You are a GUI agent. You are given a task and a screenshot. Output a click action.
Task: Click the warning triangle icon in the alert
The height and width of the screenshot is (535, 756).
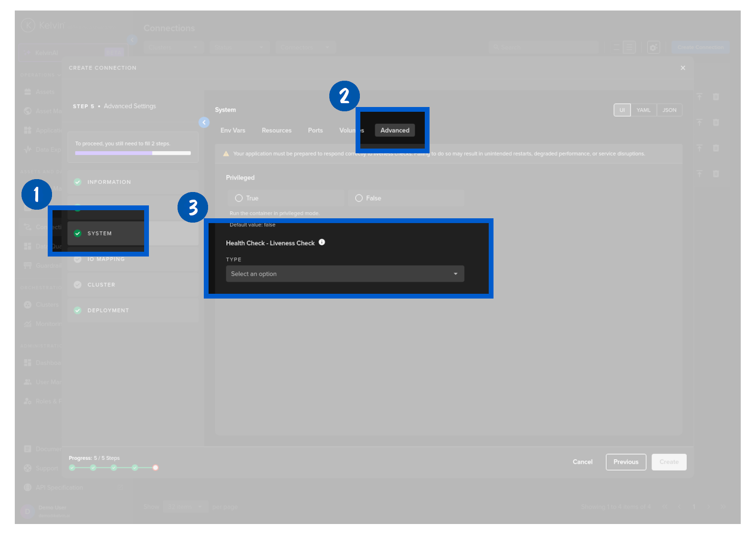(x=226, y=154)
